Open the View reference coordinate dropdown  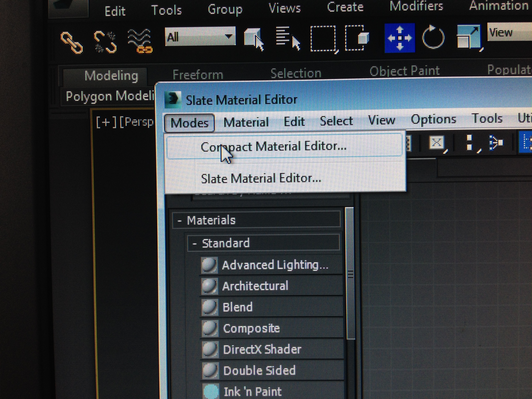509,32
